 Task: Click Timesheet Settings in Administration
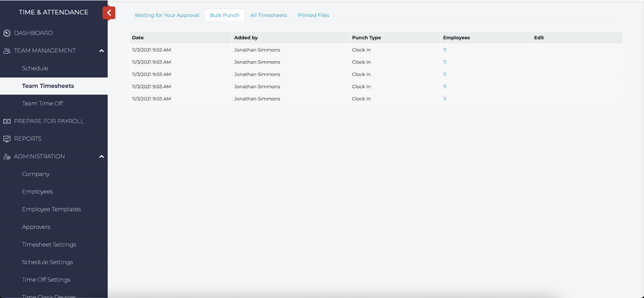(x=49, y=244)
